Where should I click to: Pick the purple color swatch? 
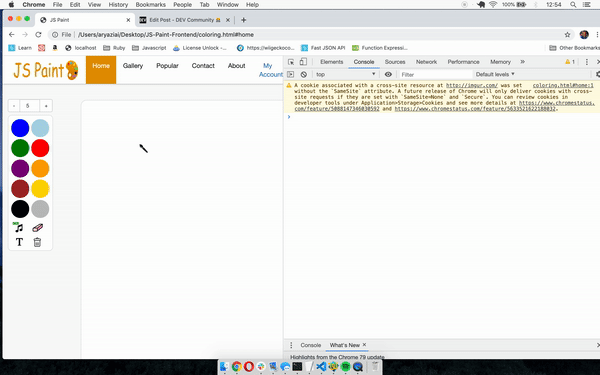[x=20, y=168]
